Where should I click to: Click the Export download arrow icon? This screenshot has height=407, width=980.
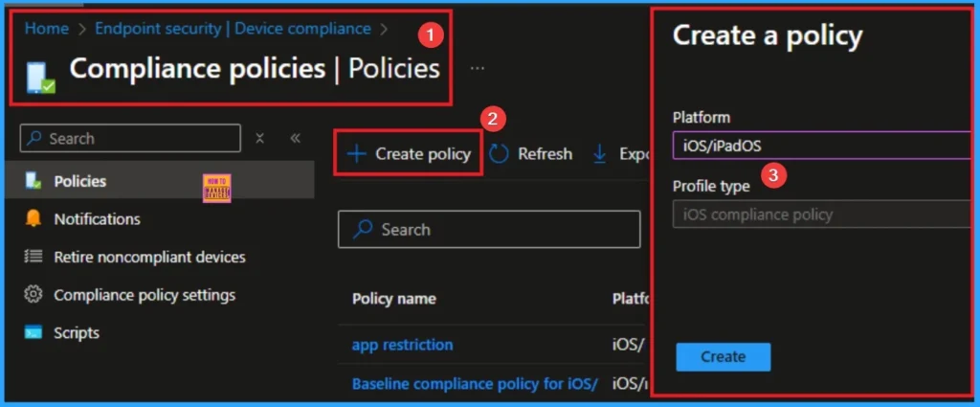point(599,154)
